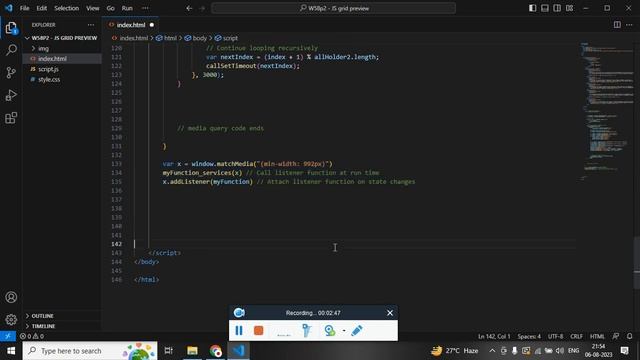Select the recorder pen draw tool
Screen dimensions: 640x360
coord(356,330)
